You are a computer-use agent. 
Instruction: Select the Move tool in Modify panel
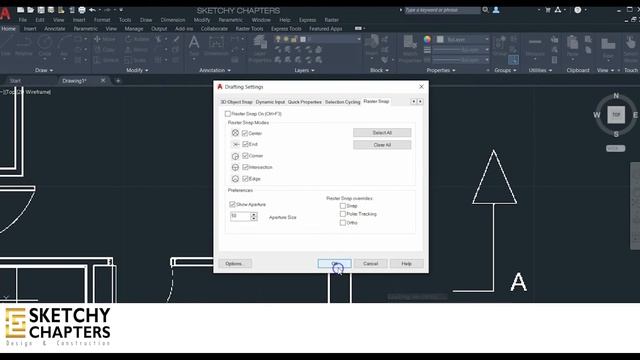pyautogui.click(x=105, y=39)
